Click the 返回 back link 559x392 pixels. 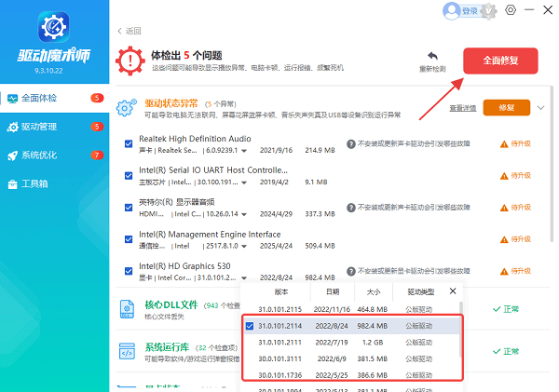pyautogui.click(x=130, y=31)
